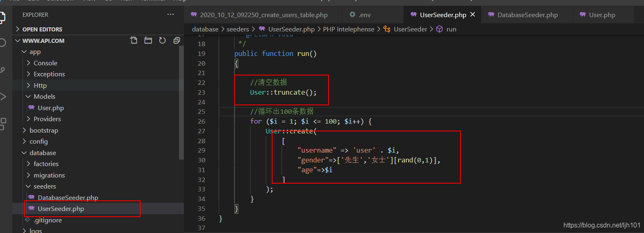Close the UserSeeder.php tab
Image resolution: width=644 pixels, height=233 pixels.
point(473,14)
